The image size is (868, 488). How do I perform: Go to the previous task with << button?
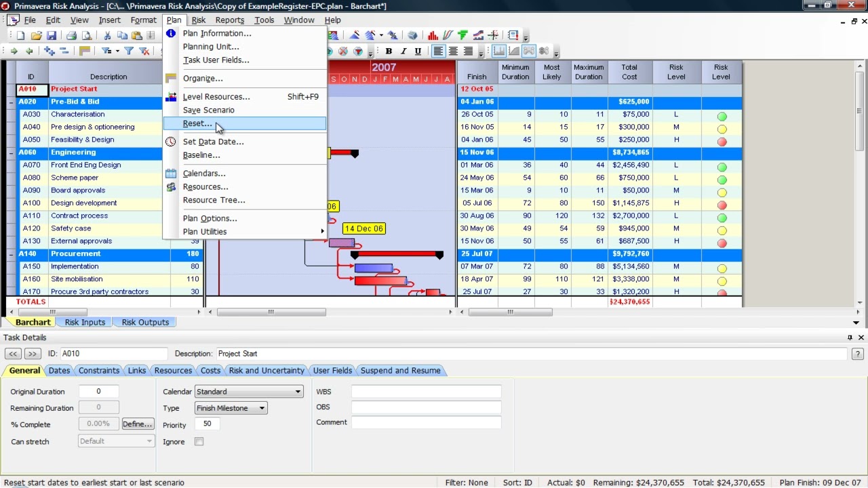pyautogui.click(x=12, y=354)
